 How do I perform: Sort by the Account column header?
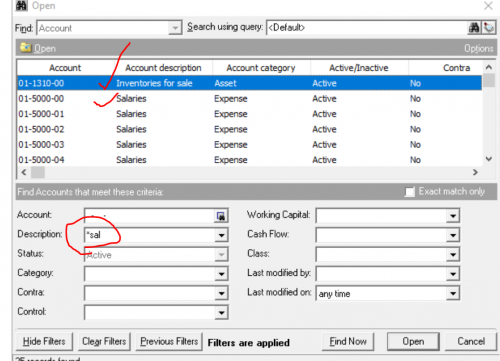click(x=65, y=68)
